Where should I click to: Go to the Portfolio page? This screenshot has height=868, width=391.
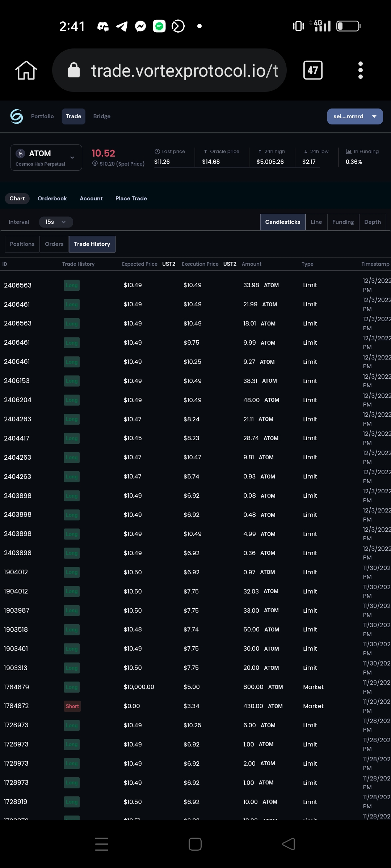tap(42, 116)
